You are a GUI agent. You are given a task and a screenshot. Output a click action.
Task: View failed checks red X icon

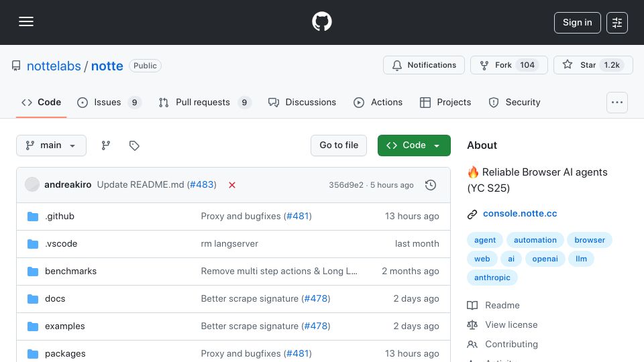[x=232, y=185]
